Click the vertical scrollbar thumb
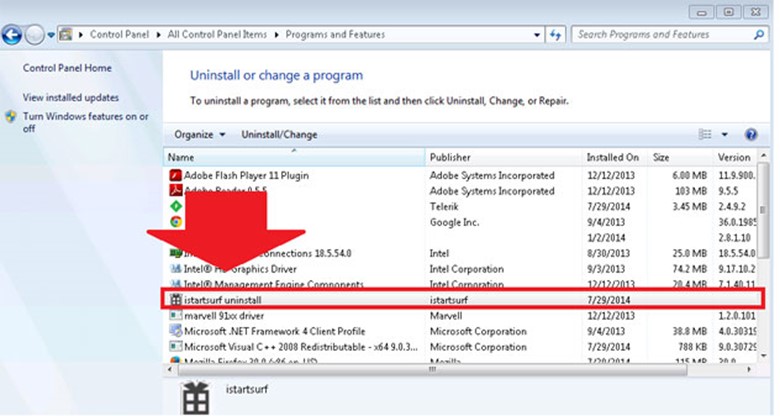 [764, 209]
